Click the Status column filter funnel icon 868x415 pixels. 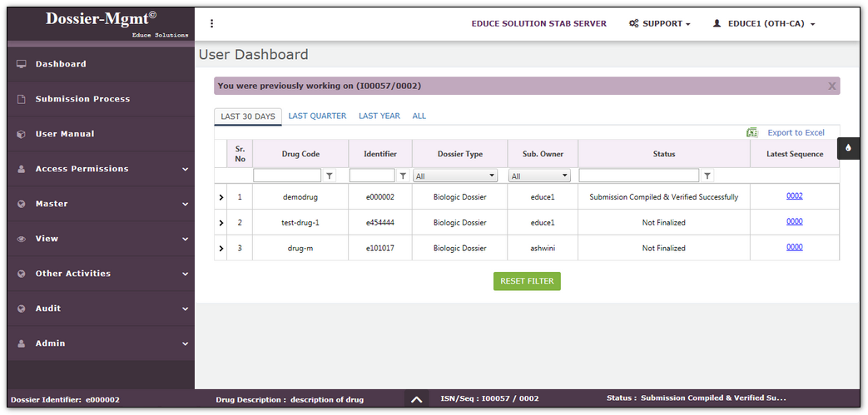[707, 176]
